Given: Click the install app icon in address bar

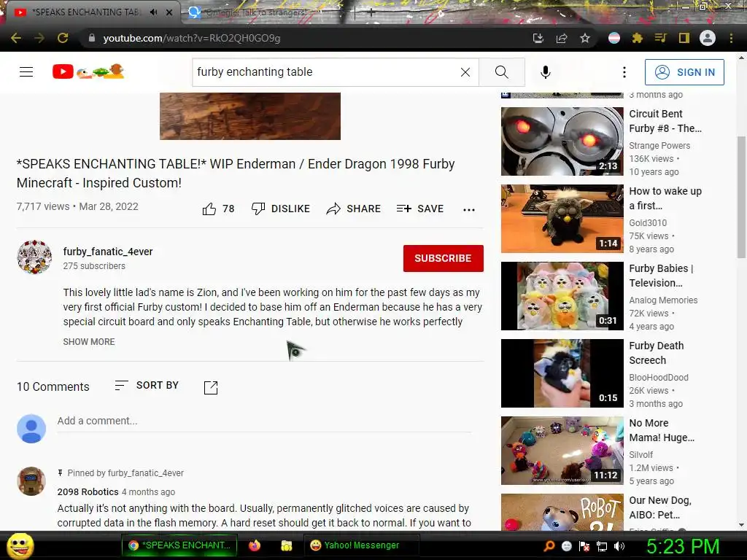Looking at the screenshot, I should pyautogui.click(x=538, y=38).
